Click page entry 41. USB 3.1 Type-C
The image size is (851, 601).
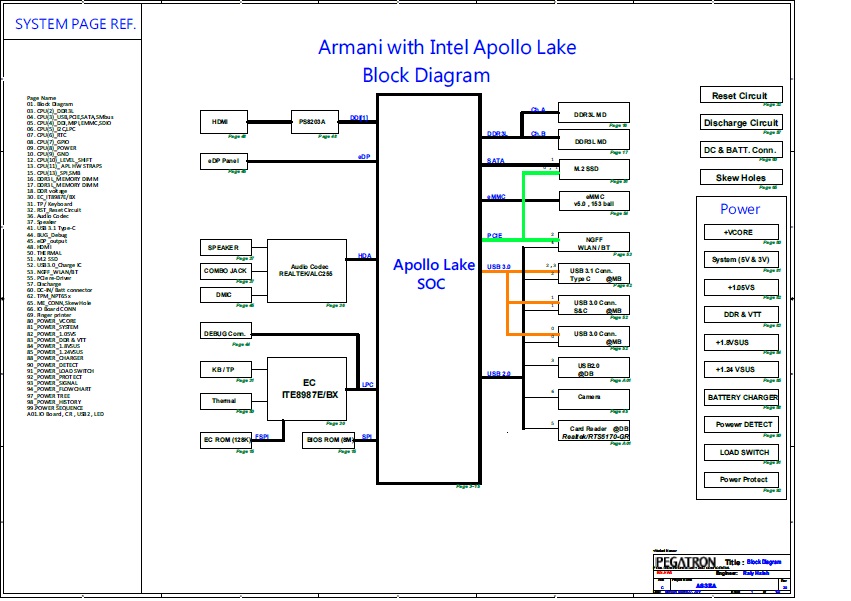coord(51,228)
